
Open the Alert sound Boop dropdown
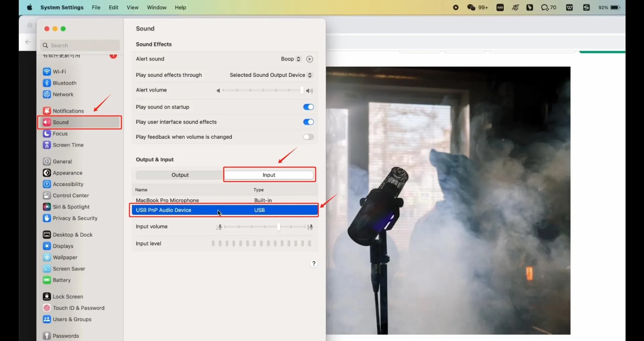[x=291, y=59]
